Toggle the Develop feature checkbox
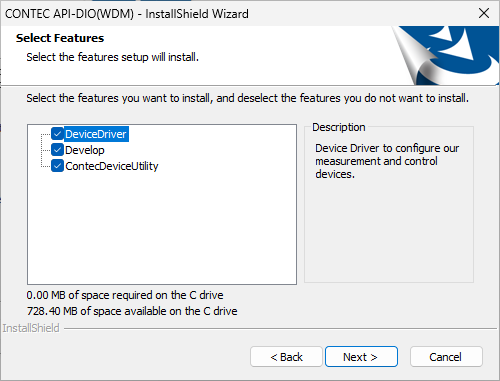Image resolution: width=500 pixels, height=381 pixels. 57,150
